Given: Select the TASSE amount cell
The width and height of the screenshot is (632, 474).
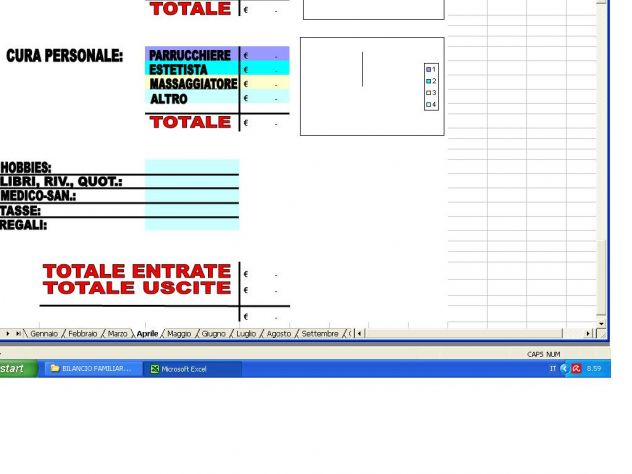Looking at the screenshot, I should coord(192,210).
